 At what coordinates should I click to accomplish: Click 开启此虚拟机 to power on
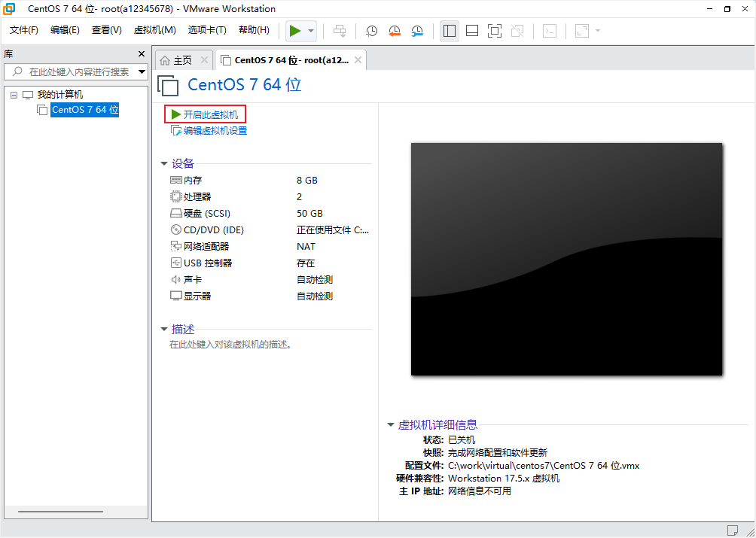(210, 114)
